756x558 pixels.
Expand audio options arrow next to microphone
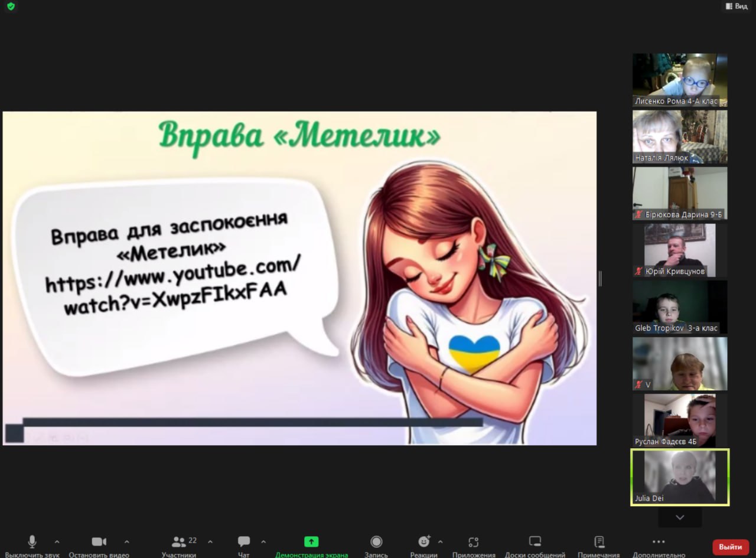(57, 541)
